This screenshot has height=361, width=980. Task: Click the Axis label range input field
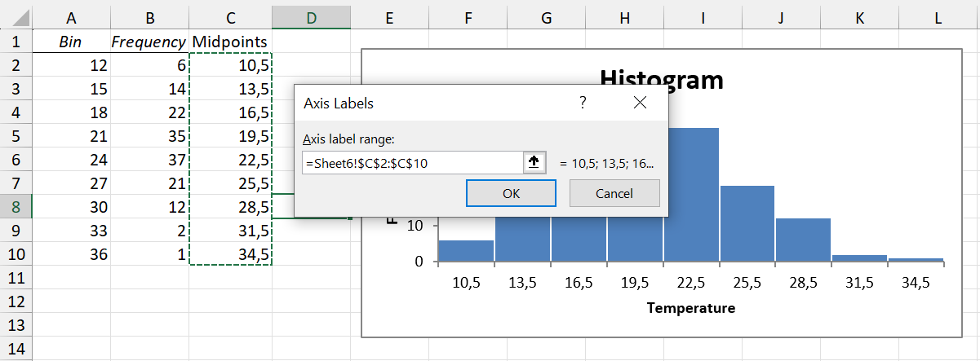pyautogui.click(x=412, y=163)
